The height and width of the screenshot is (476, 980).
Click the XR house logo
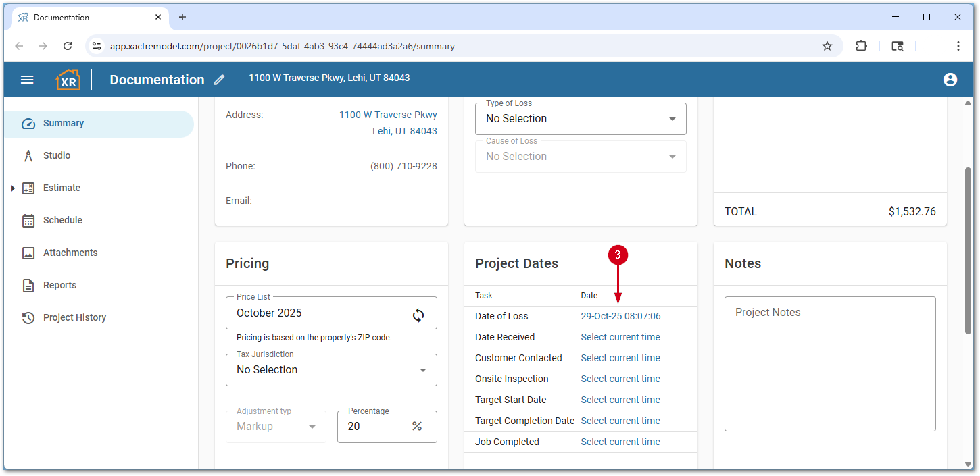click(68, 80)
